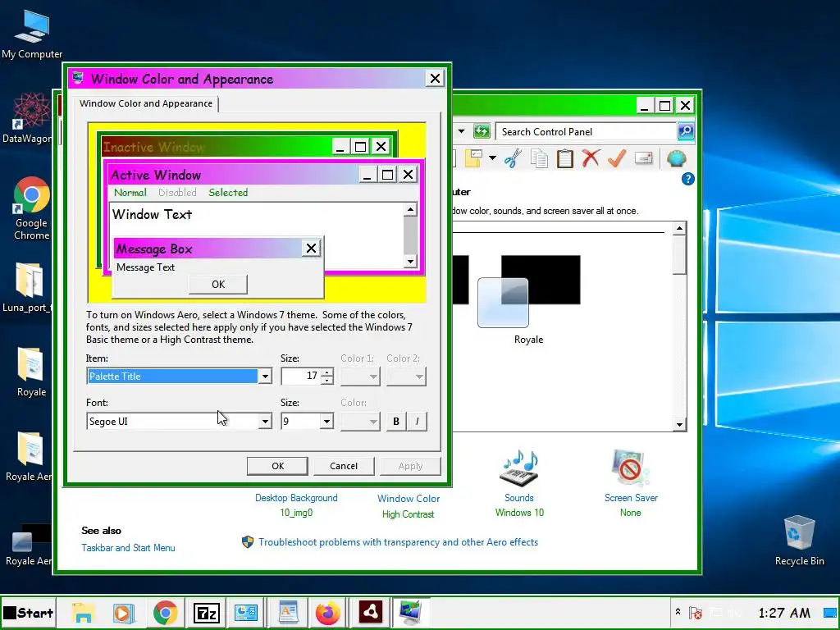
Task: Launch the media player taskbar icon
Action: [x=123, y=612]
